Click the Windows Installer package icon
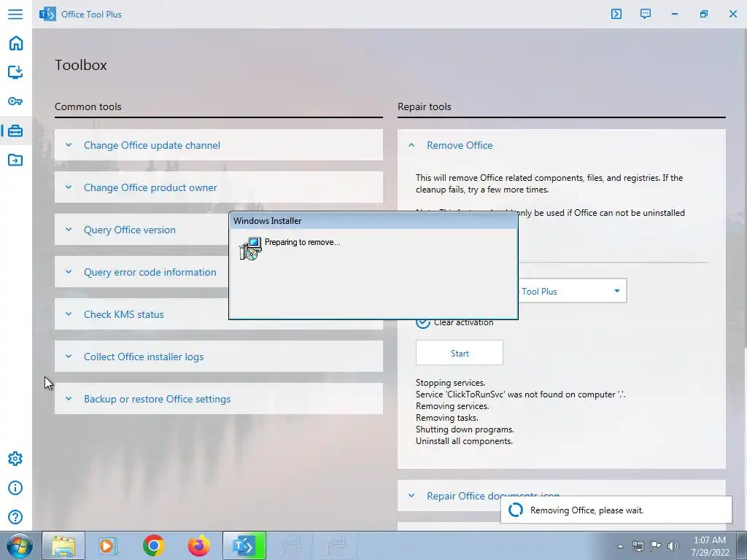The height and width of the screenshot is (560, 747). pyautogui.click(x=251, y=248)
